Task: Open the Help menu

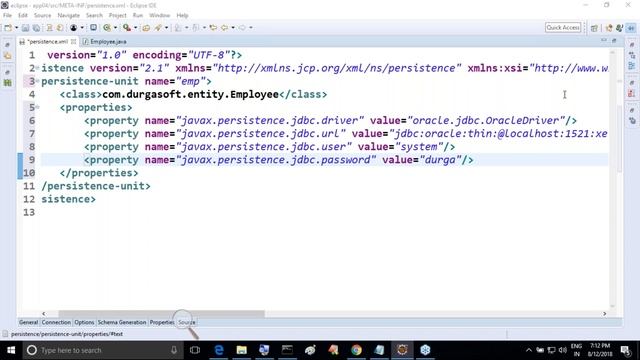Action: (182, 16)
